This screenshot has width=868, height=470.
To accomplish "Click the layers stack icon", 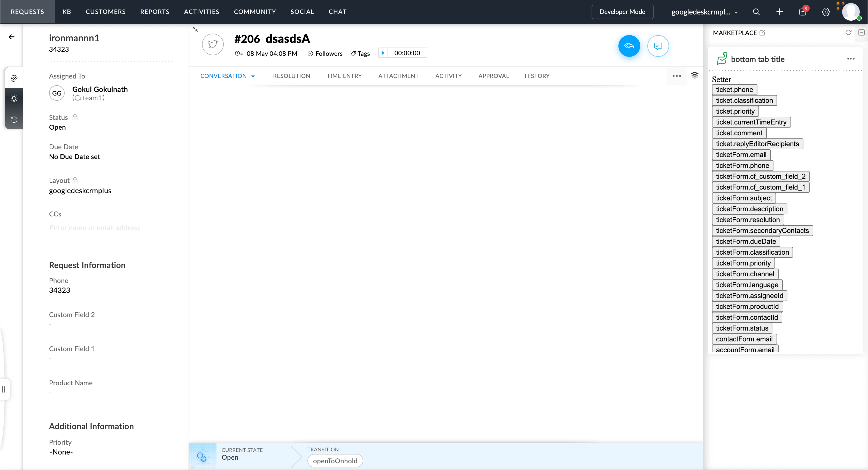I will (694, 75).
